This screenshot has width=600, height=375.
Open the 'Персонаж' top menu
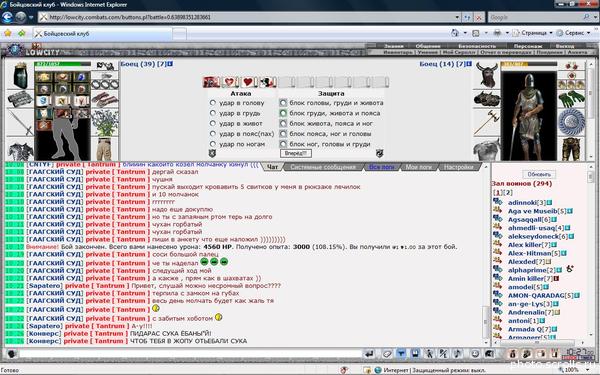click(x=528, y=46)
